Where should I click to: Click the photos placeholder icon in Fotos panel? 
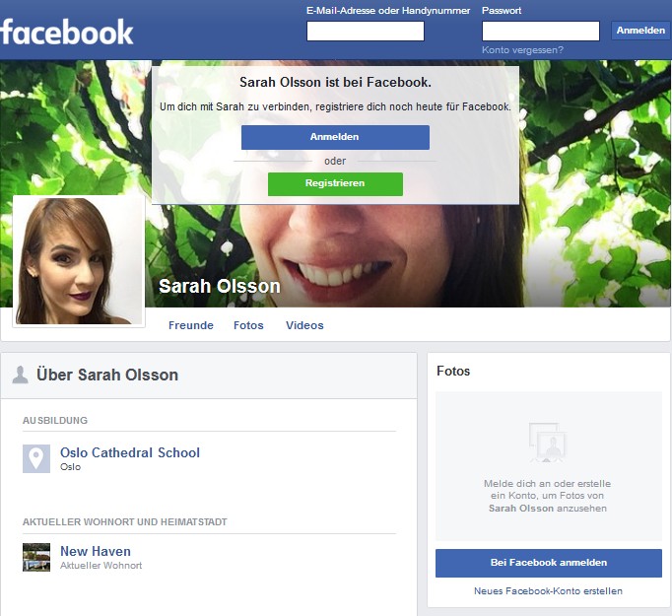click(547, 443)
